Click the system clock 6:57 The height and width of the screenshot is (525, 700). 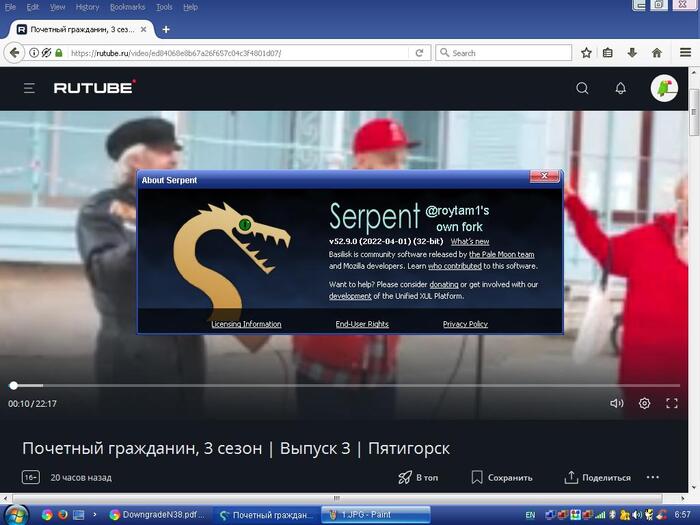coord(683,515)
